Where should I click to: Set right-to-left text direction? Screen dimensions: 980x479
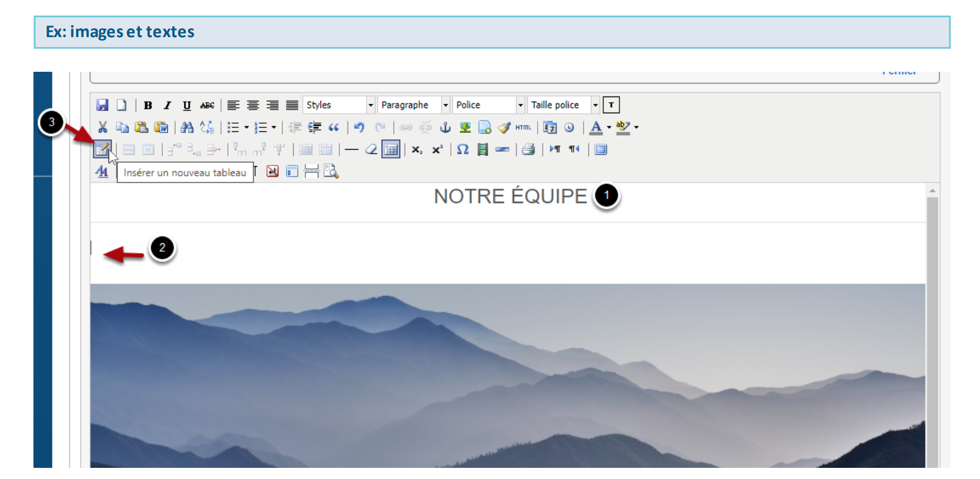[x=574, y=150]
